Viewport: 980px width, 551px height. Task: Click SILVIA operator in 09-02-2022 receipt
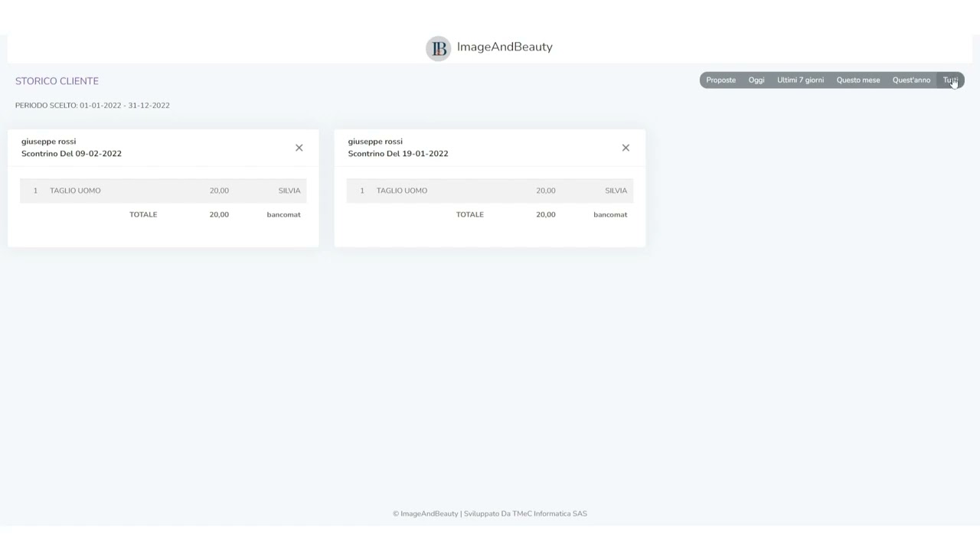289,191
